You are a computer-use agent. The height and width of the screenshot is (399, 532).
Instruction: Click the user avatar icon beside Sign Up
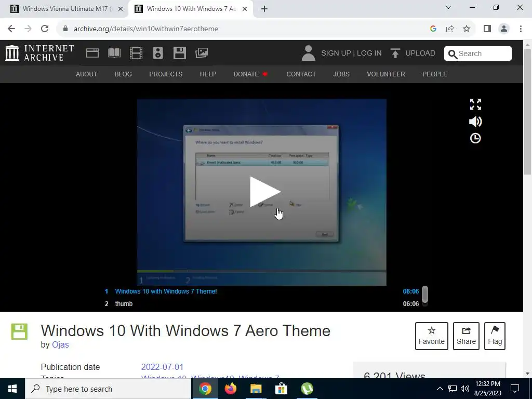tap(308, 54)
